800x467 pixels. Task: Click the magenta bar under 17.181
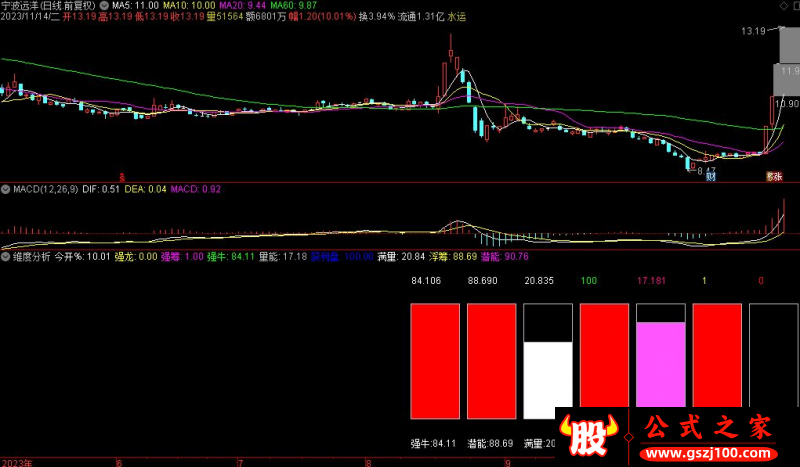661,364
